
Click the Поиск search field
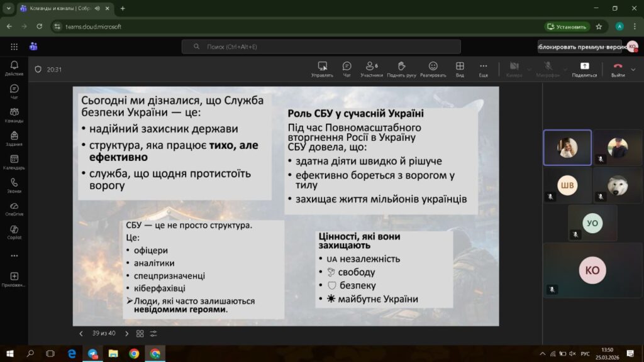(321, 47)
